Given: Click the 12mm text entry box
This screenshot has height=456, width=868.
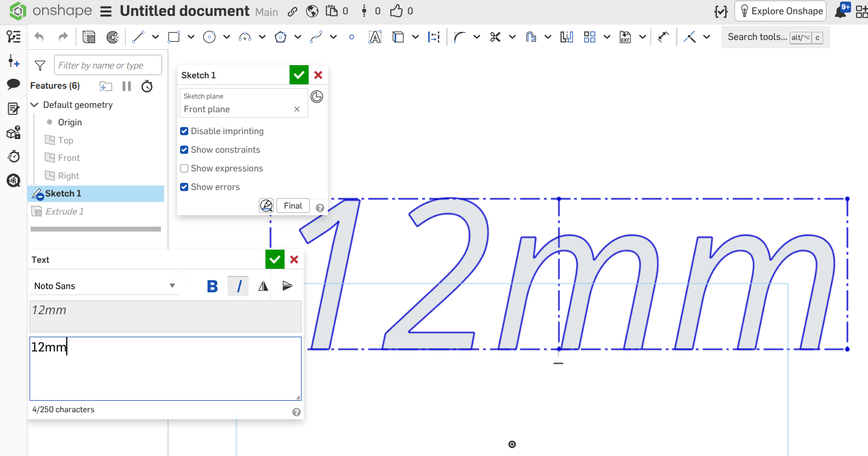Looking at the screenshot, I should [x=165, y=368].
